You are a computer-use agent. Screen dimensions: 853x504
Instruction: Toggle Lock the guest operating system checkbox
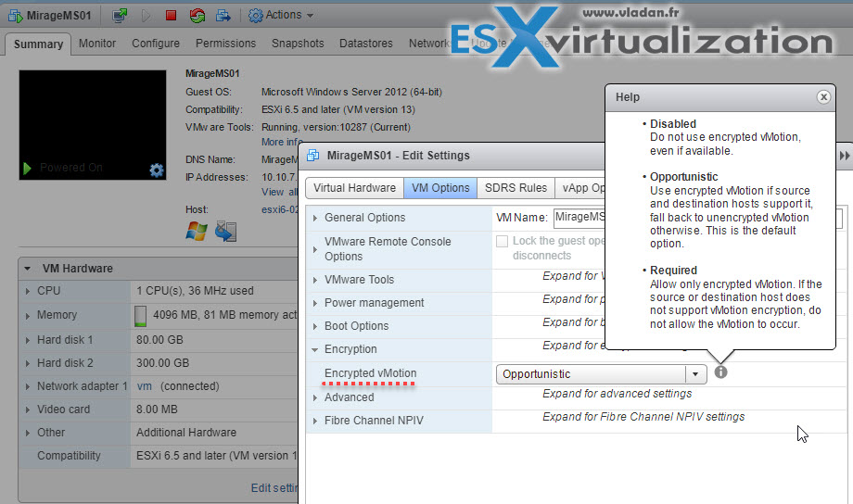(x=503, y=242)
